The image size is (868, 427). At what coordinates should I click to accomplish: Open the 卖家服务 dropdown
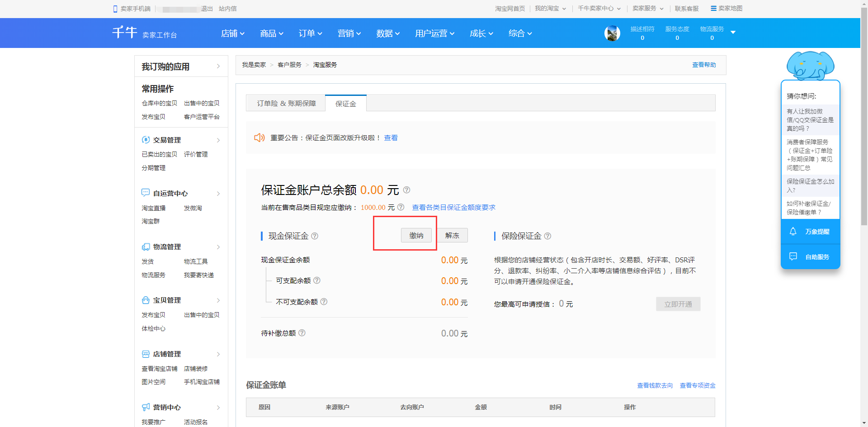point(648,9)
